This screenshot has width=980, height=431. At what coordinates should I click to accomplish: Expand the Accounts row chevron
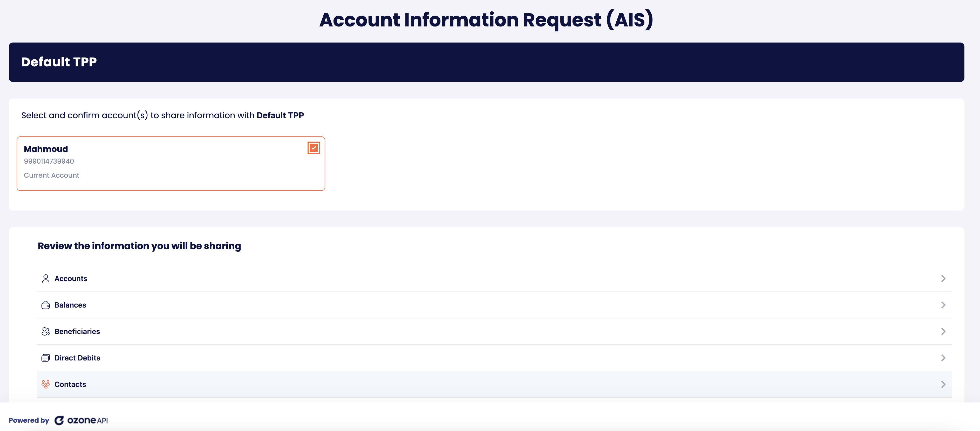943,279
